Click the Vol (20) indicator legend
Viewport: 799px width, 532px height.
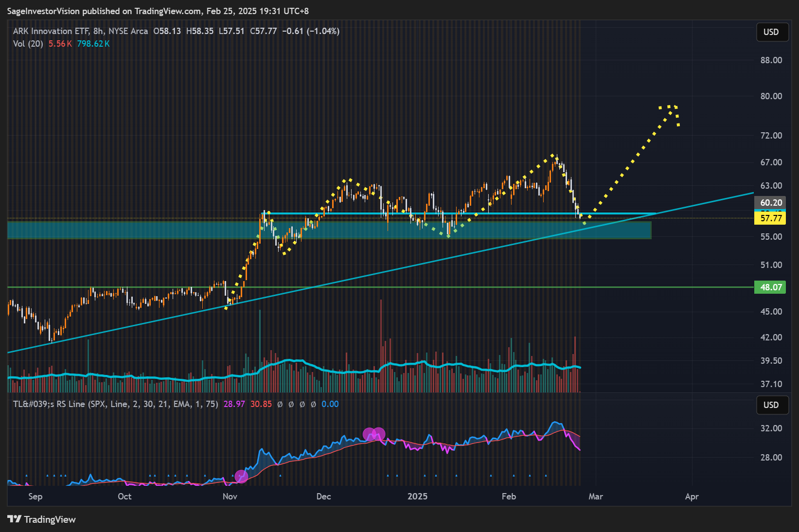click(28, 44)
